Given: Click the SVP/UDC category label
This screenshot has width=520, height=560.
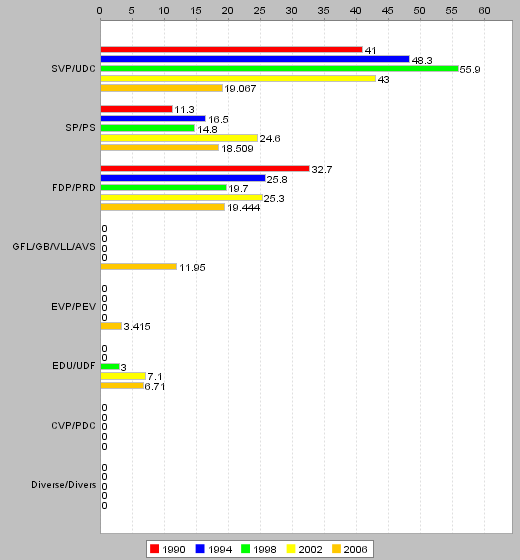Looking at the screenshot, I should pyautogui.click(x=73, y=69).
